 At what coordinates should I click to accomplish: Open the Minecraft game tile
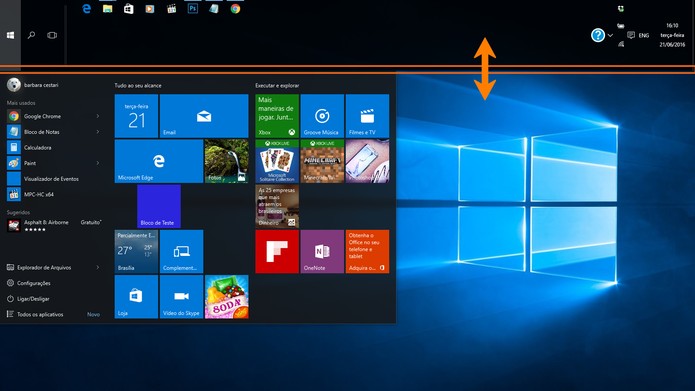coord(322,161)
